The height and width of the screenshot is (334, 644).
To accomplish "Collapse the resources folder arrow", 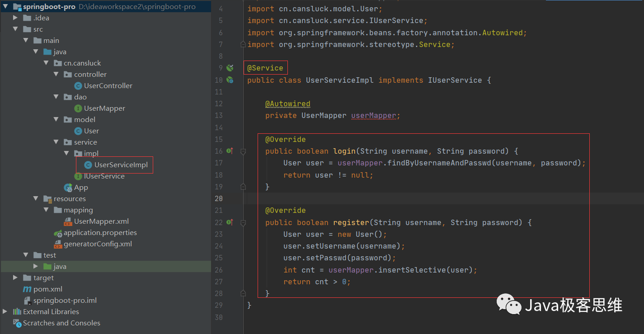I will pyautogui.click(x=36, y=199).
